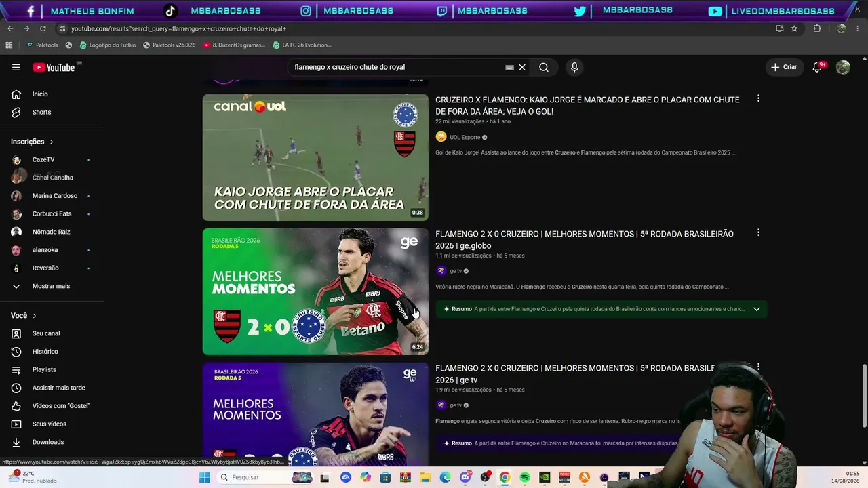Open Discord from the taskbar
868x488 pixels.
coord(465,478)
